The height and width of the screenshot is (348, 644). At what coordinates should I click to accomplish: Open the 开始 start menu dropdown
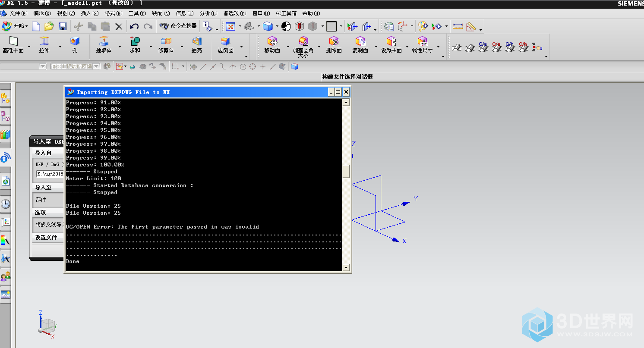click(14, 26)
